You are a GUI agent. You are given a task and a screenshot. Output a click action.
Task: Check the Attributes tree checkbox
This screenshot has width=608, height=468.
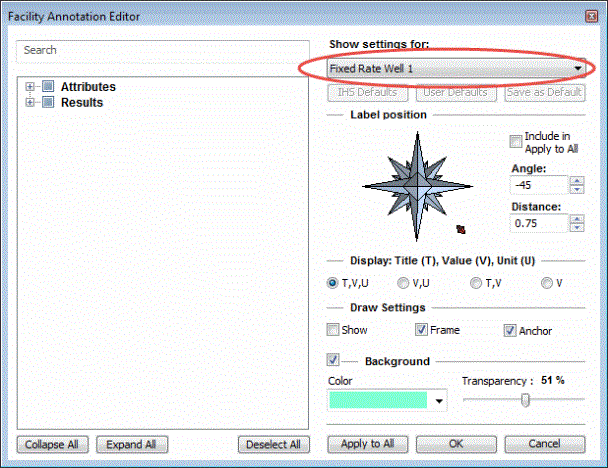click(x=46, y=87)
